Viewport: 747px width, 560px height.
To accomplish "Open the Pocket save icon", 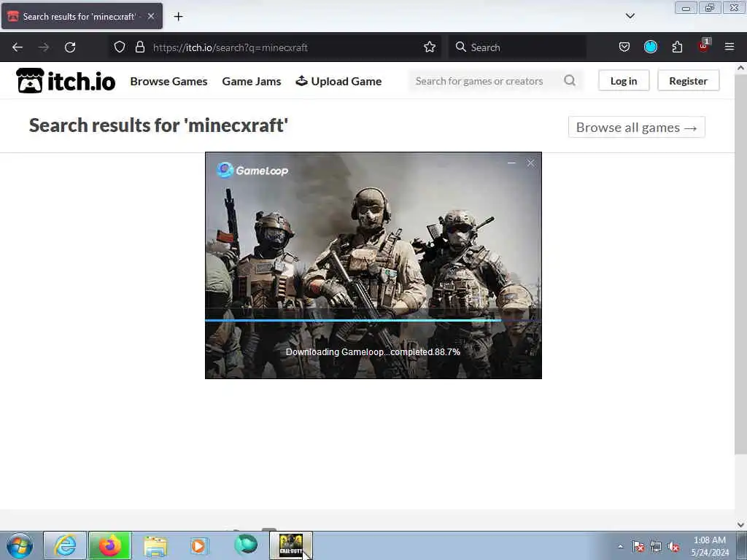I will click(x=624, y=47).
